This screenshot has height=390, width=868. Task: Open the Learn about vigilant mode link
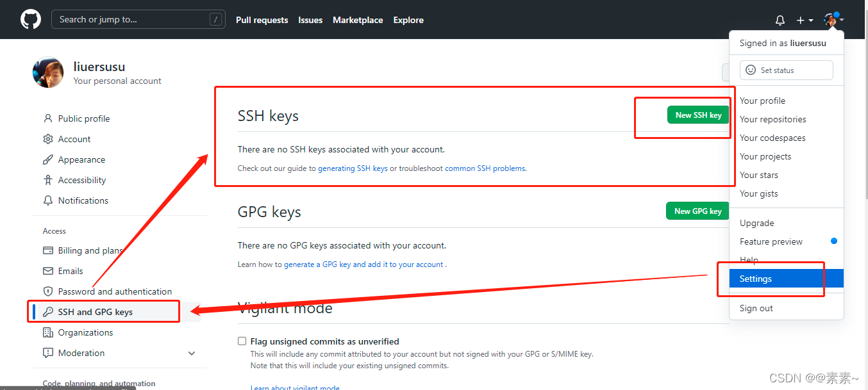pyautogui.click(x=295, y=387)
